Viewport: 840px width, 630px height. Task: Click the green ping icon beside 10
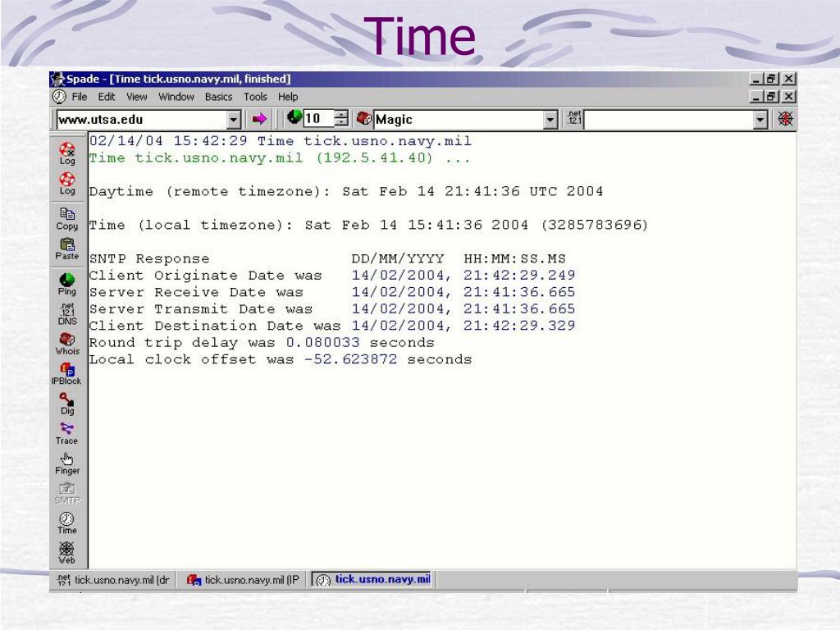click(x=294, y=117)
